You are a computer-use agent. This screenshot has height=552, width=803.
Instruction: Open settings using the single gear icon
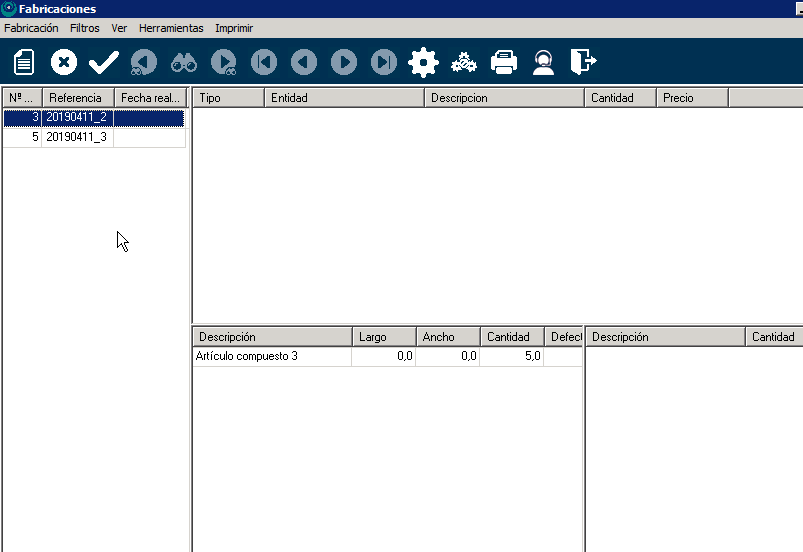(424, 63)
